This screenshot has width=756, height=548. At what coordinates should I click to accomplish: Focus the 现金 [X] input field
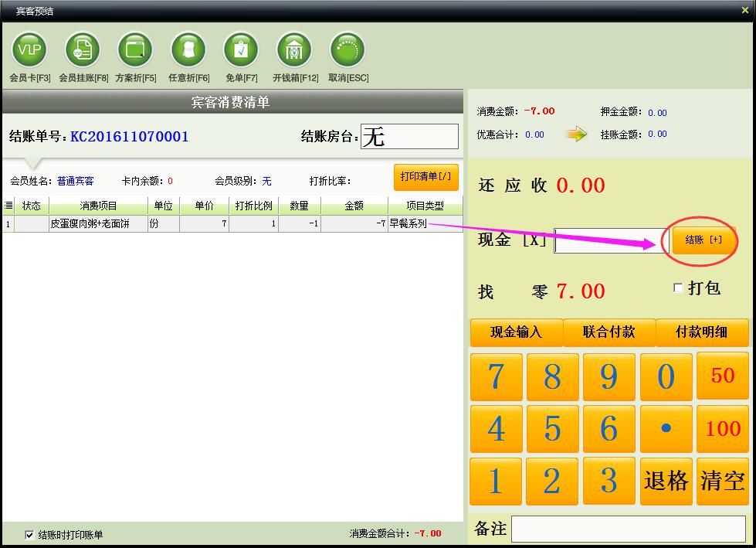tap(611, 240)
